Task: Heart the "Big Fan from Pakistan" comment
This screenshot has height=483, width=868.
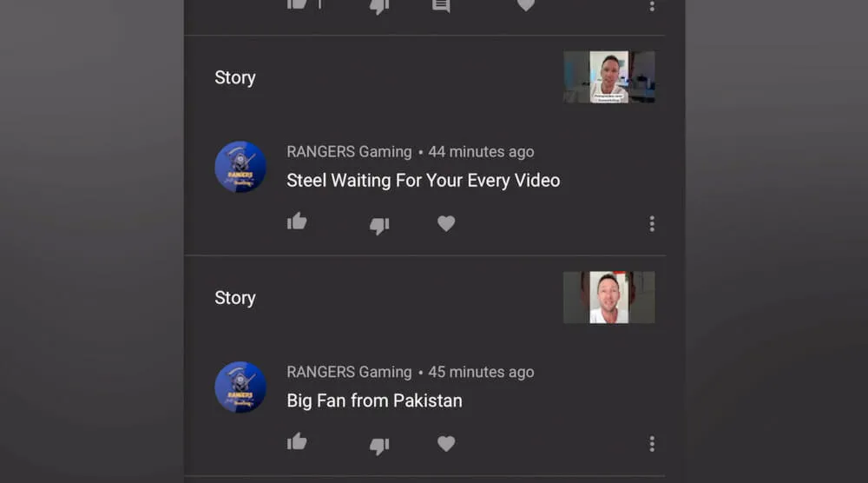Action: click(446, 444)
